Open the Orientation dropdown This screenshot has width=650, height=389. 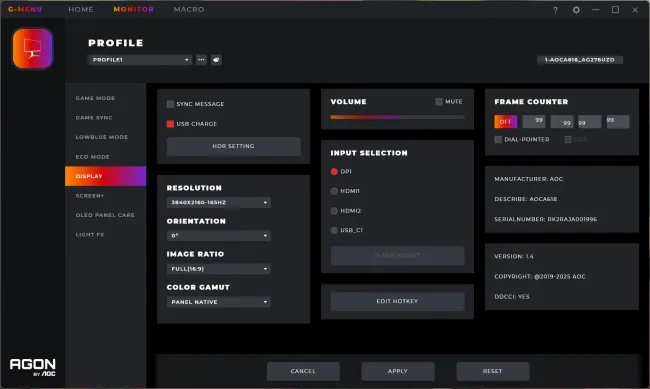coord(218,236)
